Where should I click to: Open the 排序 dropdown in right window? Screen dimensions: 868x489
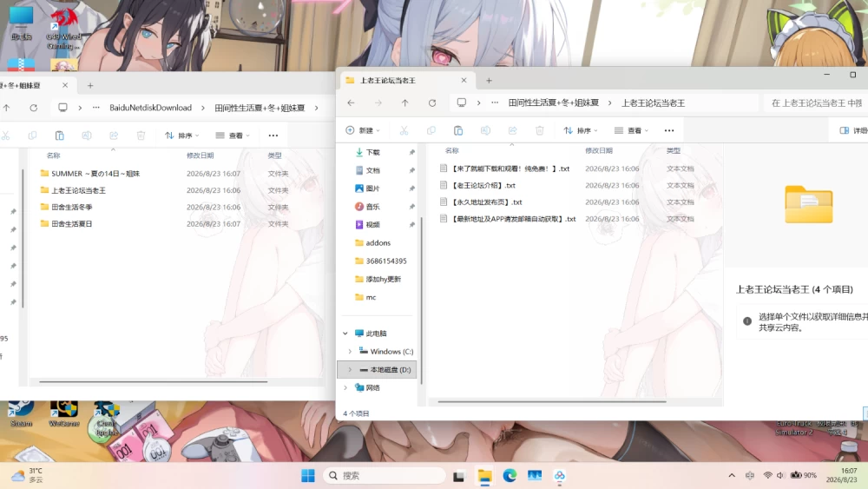click(x=581, y=130)
